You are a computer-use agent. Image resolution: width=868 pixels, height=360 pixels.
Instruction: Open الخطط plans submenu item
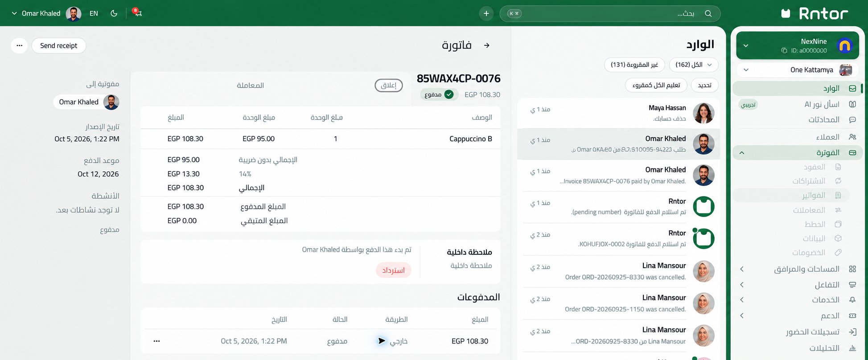[x=823, y=224]
